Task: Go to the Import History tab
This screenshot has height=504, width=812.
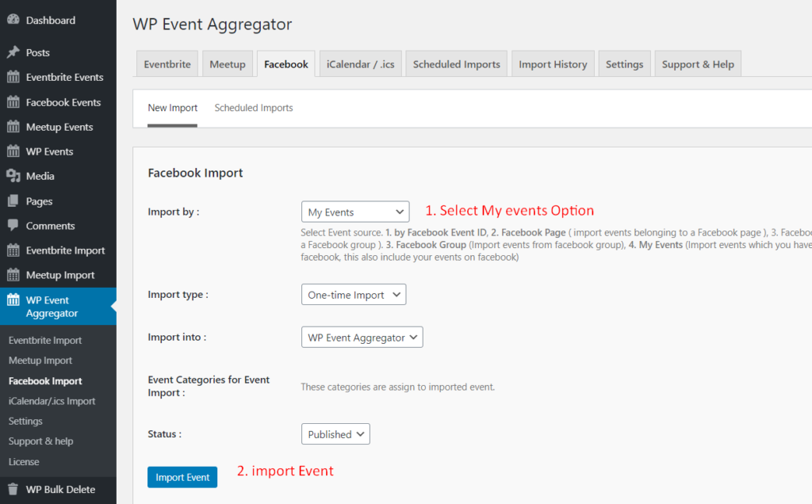Action: coord(553,64)
